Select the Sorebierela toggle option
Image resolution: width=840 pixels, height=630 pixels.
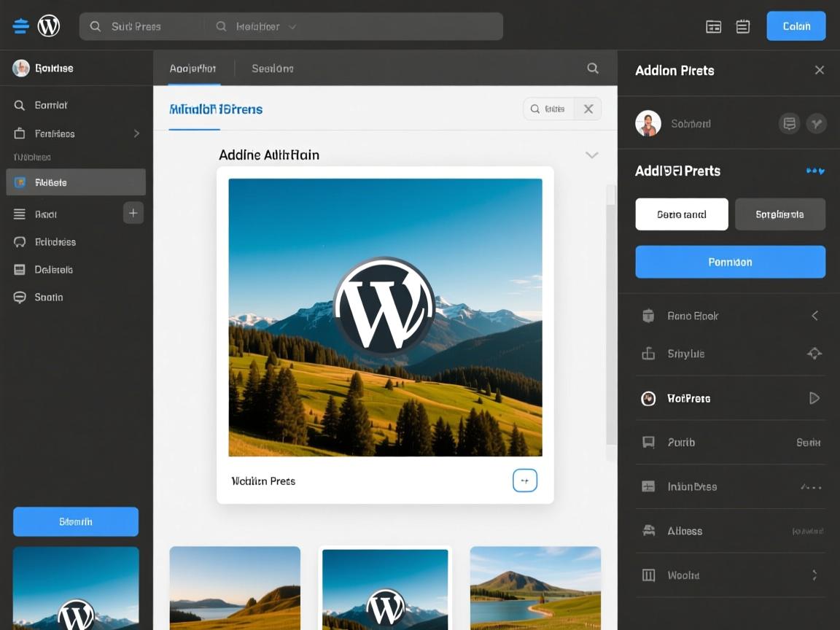[779, 214]
